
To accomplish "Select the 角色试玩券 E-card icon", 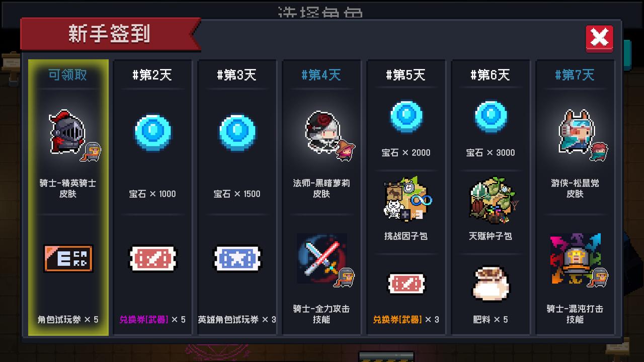I will click(x=68, y=258).
